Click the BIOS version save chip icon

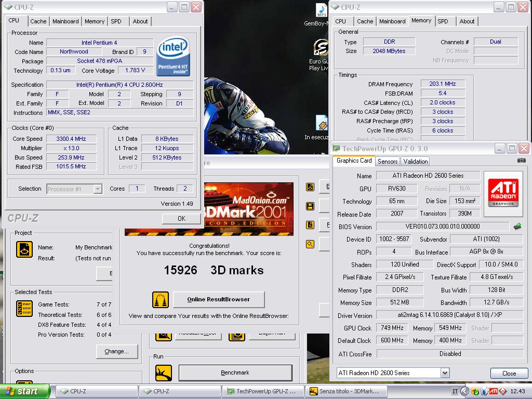point(517,227)
